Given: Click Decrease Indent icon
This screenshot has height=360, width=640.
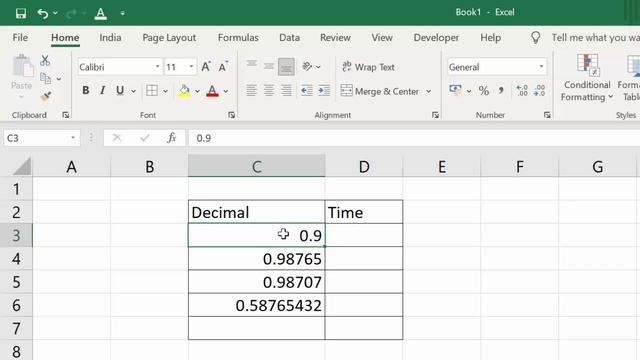Looking at the screenshot, I should [x=307, y=90].
